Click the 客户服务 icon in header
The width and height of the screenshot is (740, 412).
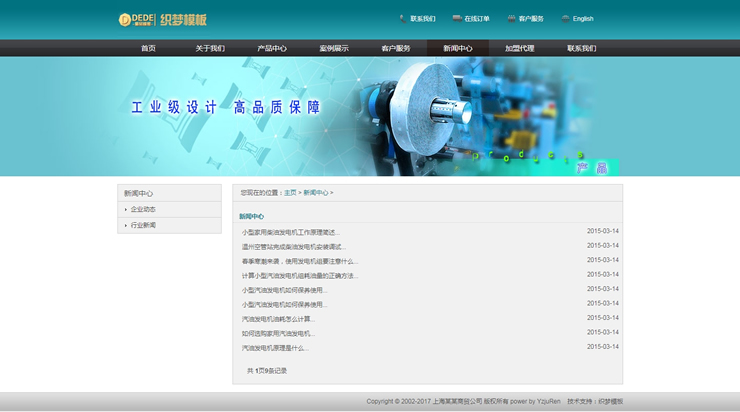click(x=512, y=18)
